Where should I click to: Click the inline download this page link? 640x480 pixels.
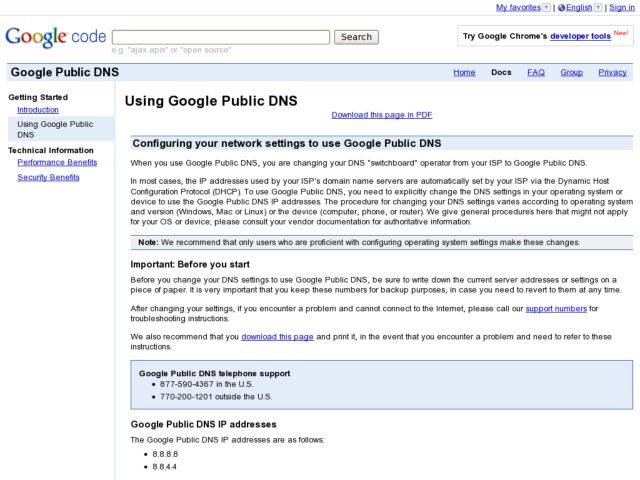[x=277, y=336]
